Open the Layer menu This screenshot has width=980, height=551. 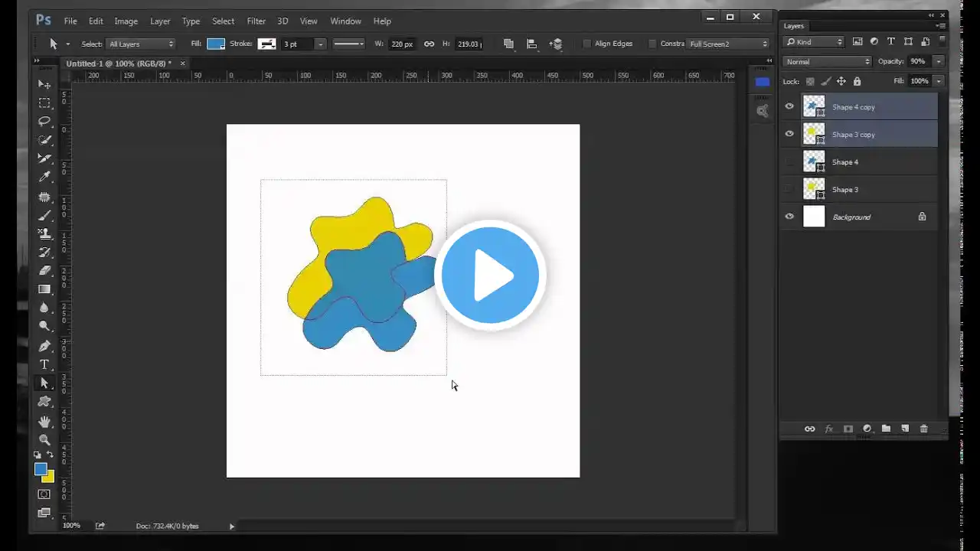pos(160,21)
